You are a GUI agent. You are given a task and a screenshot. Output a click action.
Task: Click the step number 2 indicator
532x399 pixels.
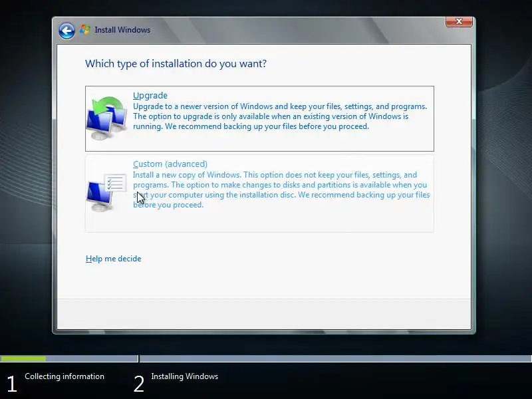pos(139,384)
